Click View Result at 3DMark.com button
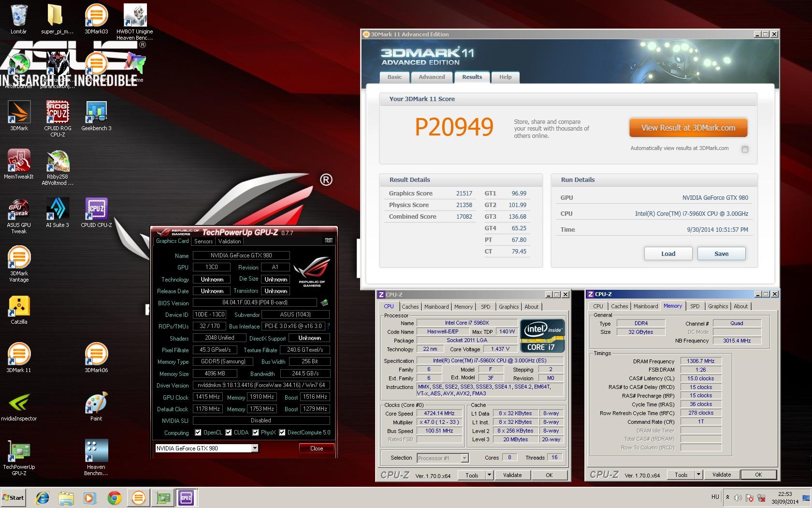 click(x=688, y=128)
